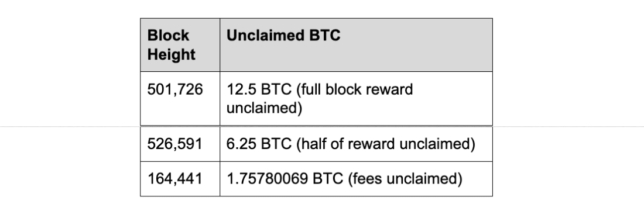
Task: Click the cell containing 164,441
Action: [x=180, y=179]
